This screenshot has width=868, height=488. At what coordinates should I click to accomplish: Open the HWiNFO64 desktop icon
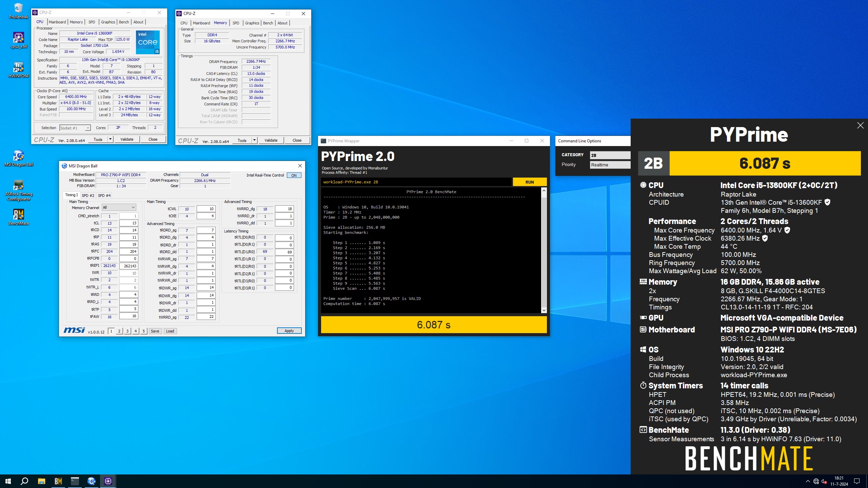(18, 70)
